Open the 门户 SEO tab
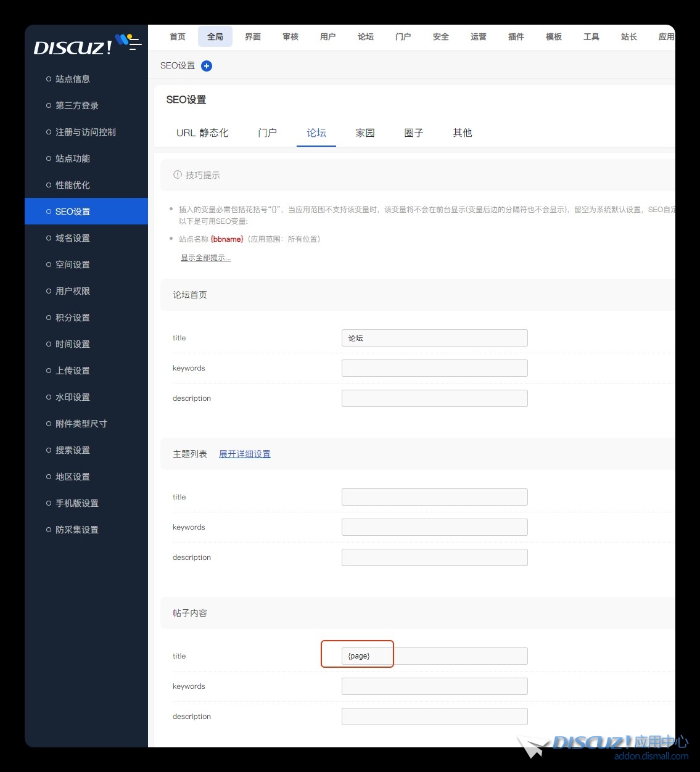 (267, 133)
